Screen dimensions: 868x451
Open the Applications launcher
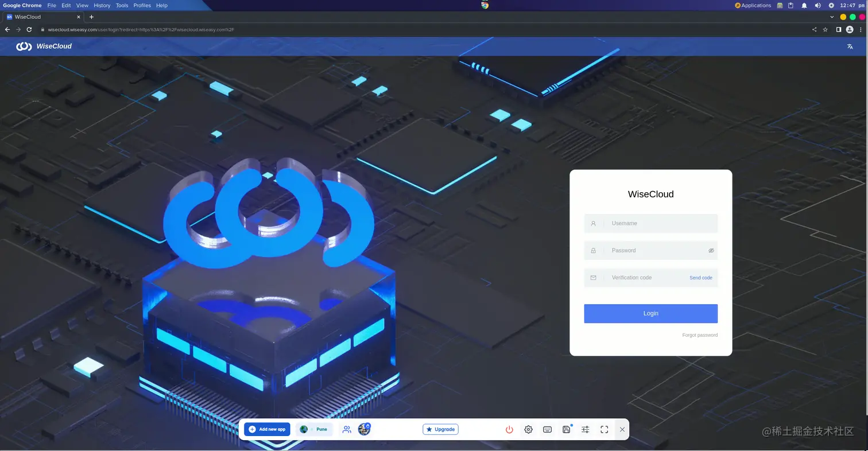tap(753, 5)
